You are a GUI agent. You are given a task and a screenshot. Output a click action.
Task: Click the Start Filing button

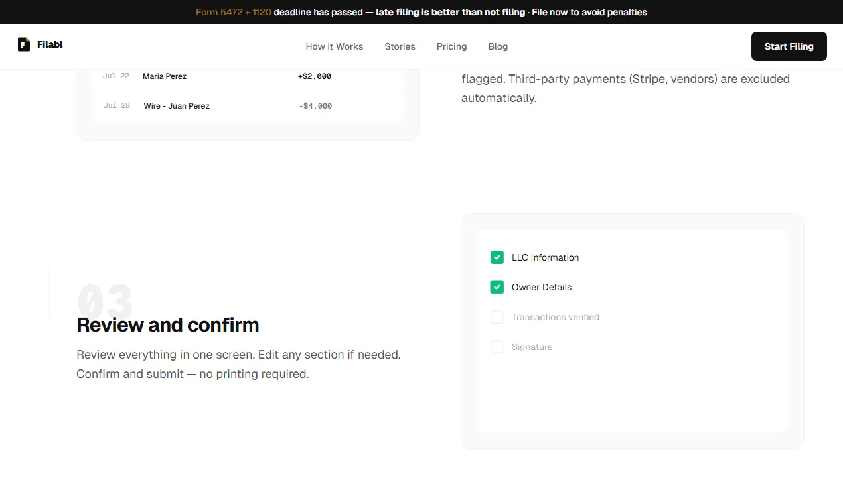pyautogui.click(x=789, y=46)
